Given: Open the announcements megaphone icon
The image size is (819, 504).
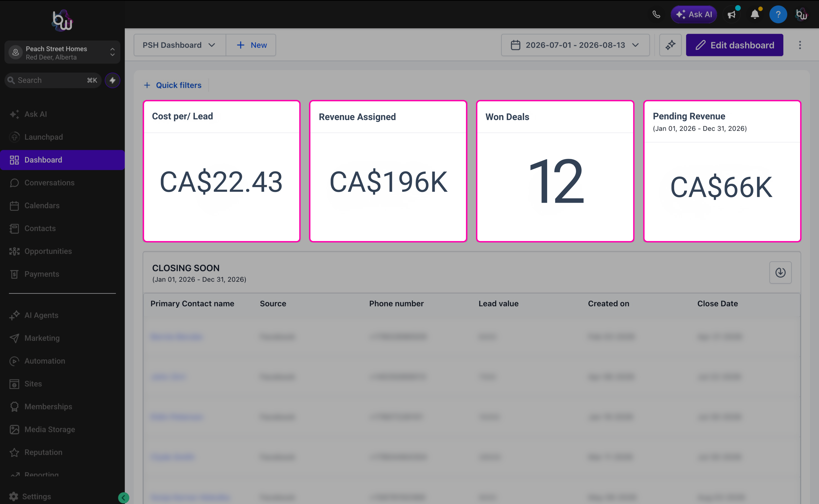Looking at the screenshot, I should 732,14.
